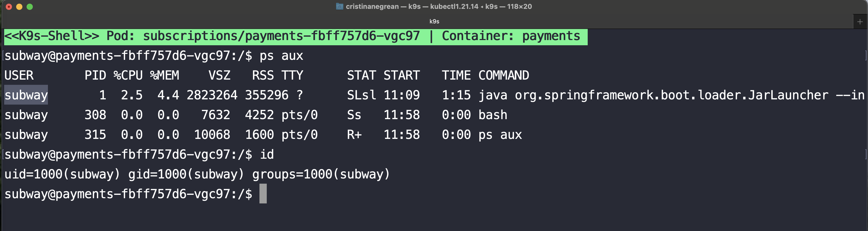Click the %MEM column header

click(165, 75)
